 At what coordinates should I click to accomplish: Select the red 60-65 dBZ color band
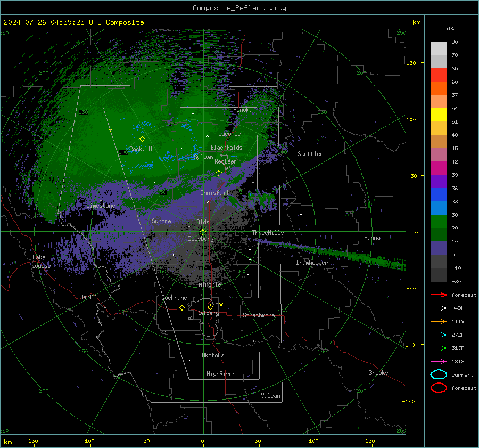[x=439, y=75]
